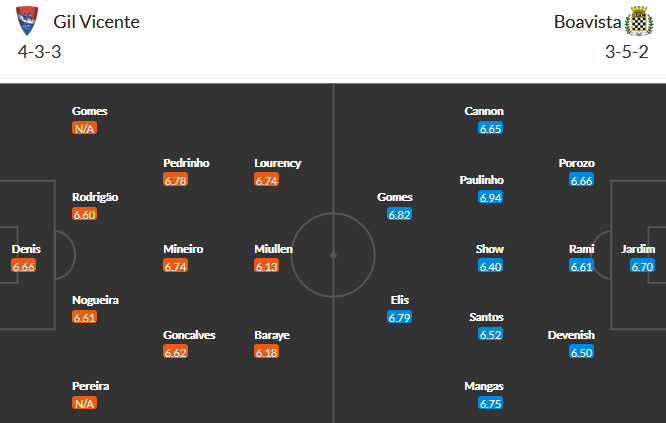Open the Boavista team name link
Image resolution: width=666 pixels, height=423 pixels.
coord(587,22)
